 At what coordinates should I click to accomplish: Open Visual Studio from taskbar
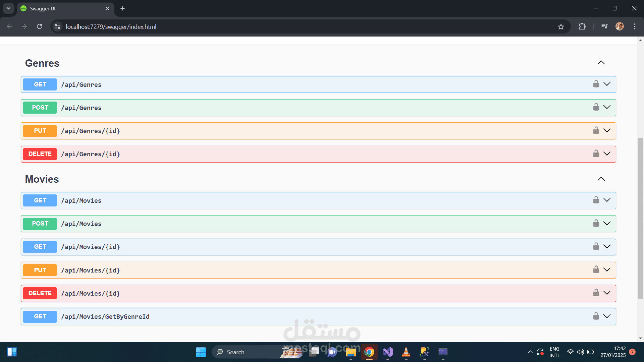coord(388,352)
